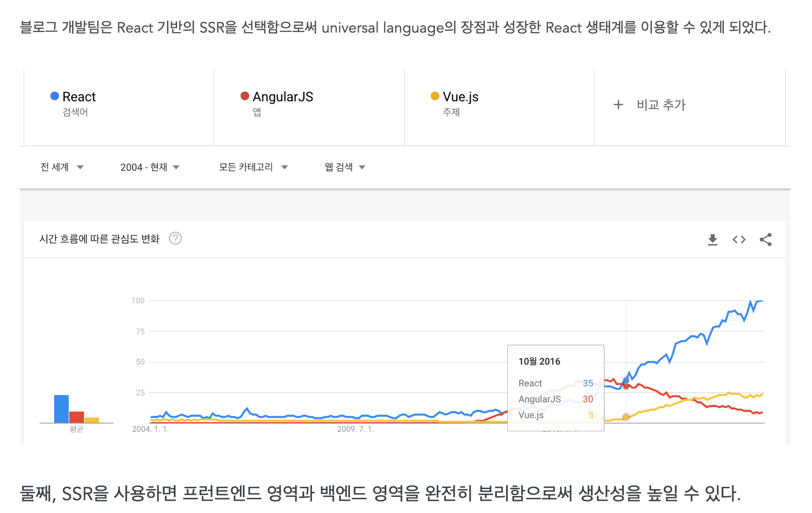Click the 2004. 1. 1. axis label
The image size is (812, 513).
[150, 429]
